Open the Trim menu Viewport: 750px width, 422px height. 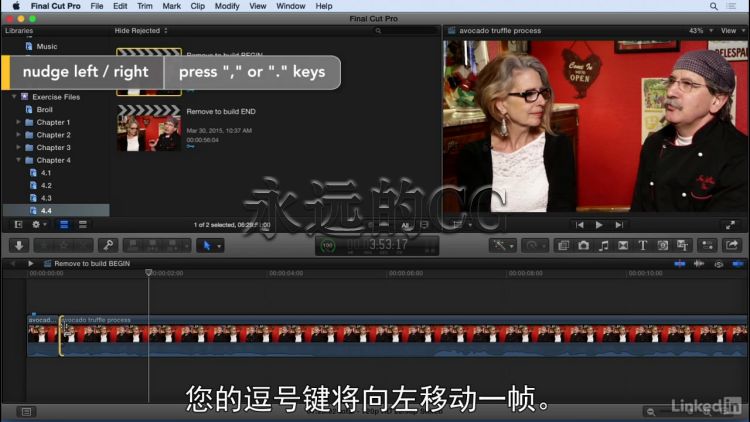[x=144, y=6]
